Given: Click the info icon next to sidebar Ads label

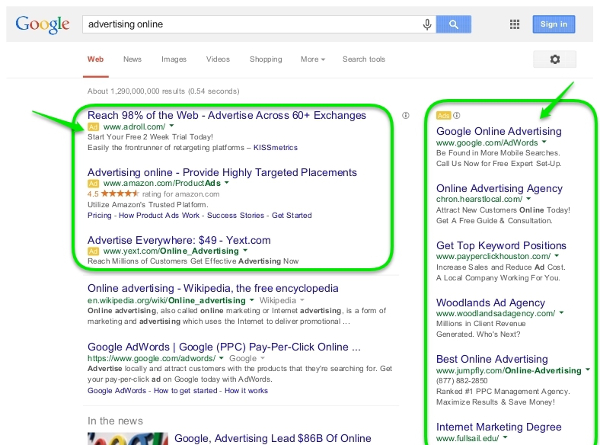Looking at the screenshot, I should point(457,115).
